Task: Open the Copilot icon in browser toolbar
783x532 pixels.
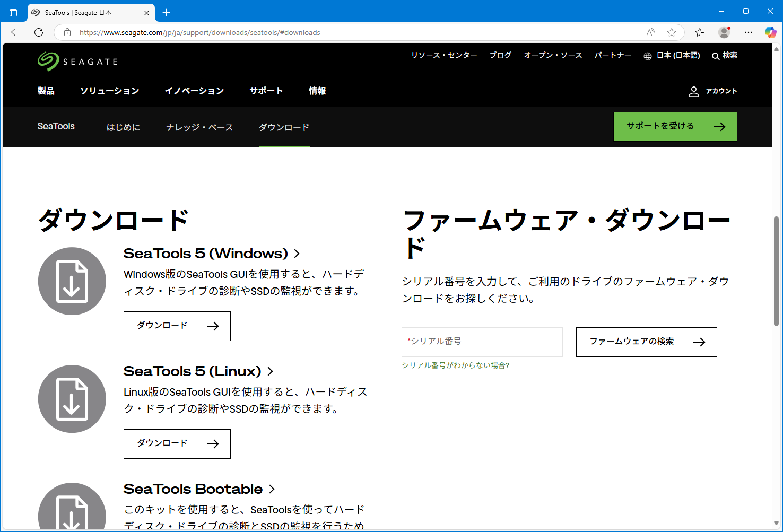Action: (770, 32)
